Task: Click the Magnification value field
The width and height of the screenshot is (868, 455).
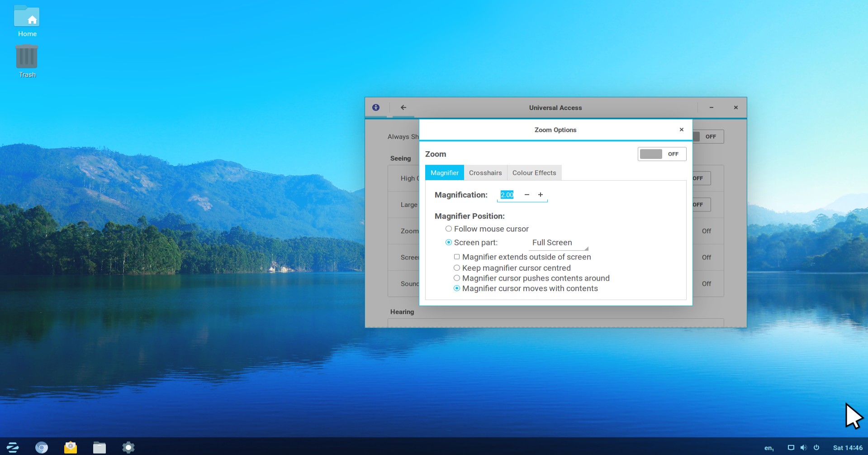Action: coord(507,195)
